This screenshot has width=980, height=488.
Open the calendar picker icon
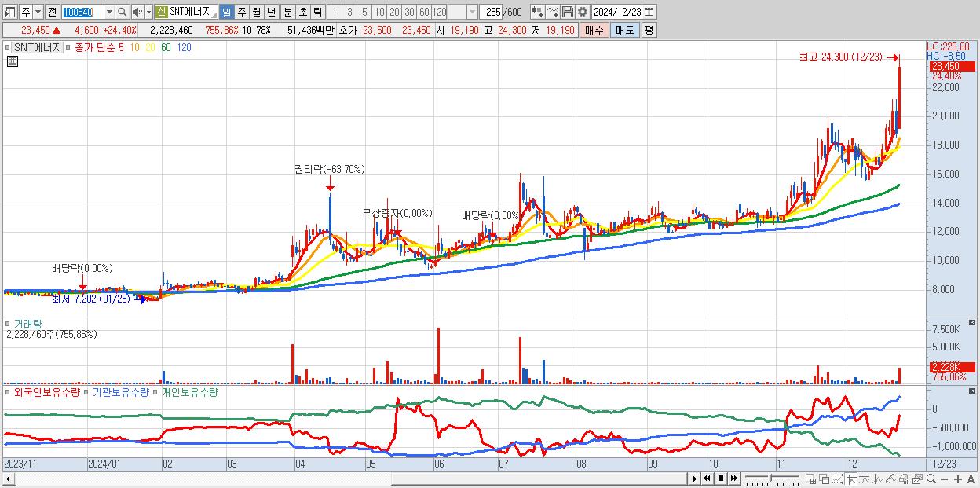point(649,12)
